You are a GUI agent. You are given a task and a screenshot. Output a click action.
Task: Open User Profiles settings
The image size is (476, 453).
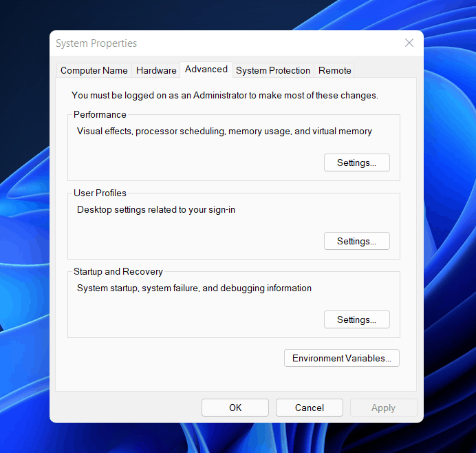(x=356, y=242)
